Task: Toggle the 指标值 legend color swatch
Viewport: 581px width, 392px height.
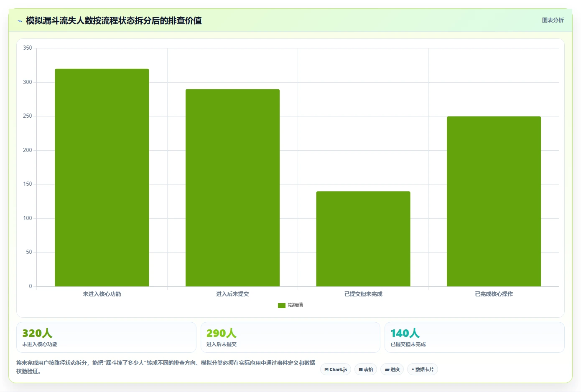Action: [x=281, y=305]
